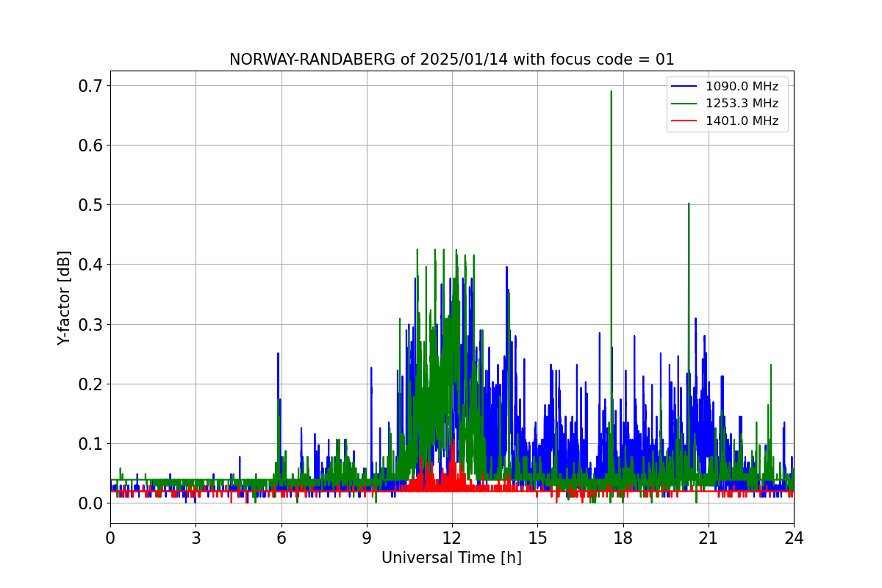Click y-axis tick label 0.3
The width and height of the screenshot is (882, 588).
click(x=90, y=324)
